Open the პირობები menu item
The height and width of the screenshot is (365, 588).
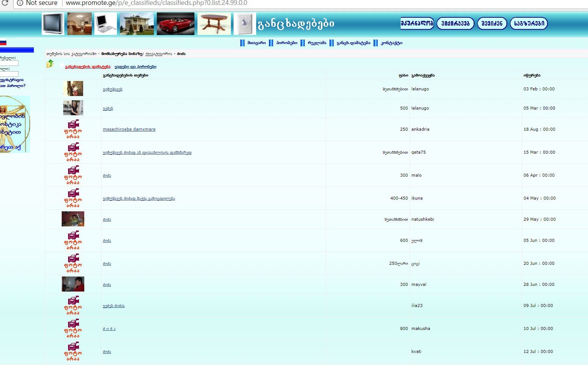pos(287,43)
